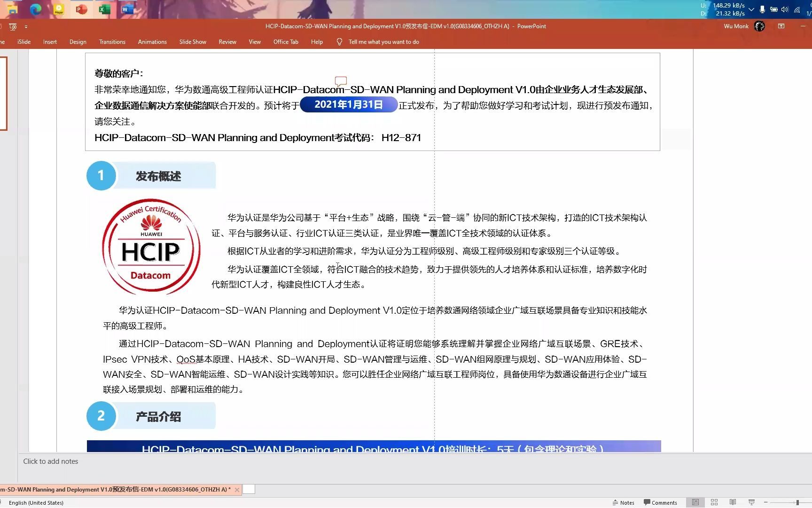Click the underlined QoS word in paragraph
This screenshot has width=812, height=508.
click(186, 359)
